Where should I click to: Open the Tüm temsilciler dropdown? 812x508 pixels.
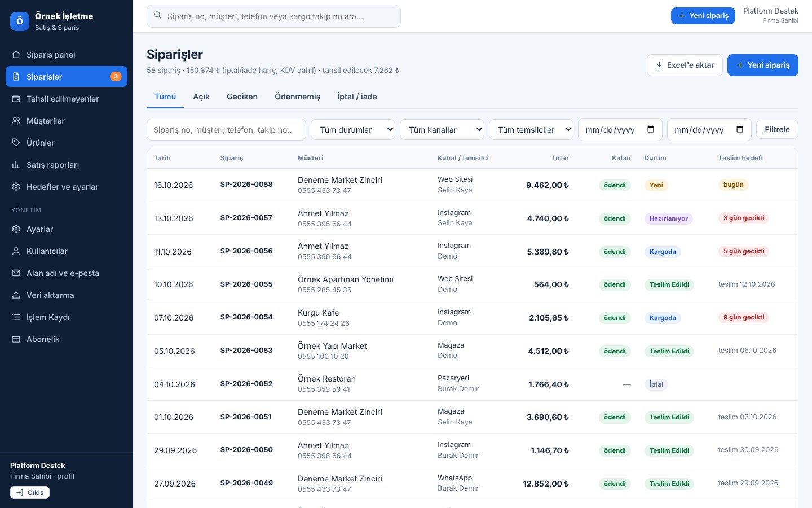tap(531, 130)
